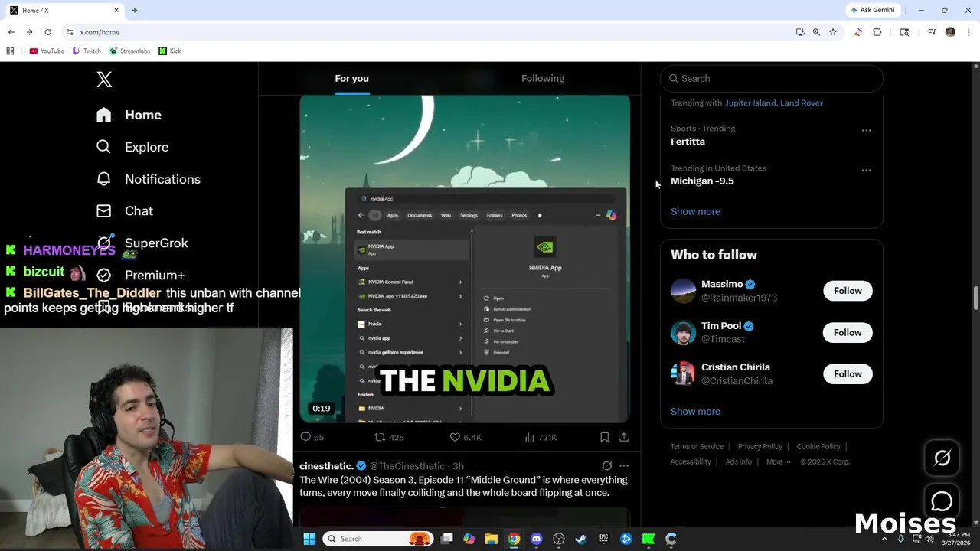
Task: Open Chrome three-dot menu
Action: click(x=969, y=32)
